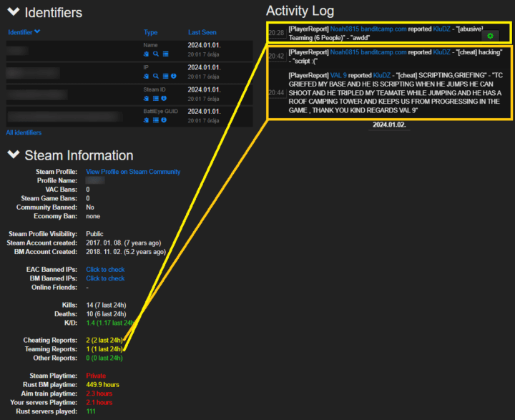Click the copy icon in Name row
This screenshot has width=515, height=420.
click(146, 54)
